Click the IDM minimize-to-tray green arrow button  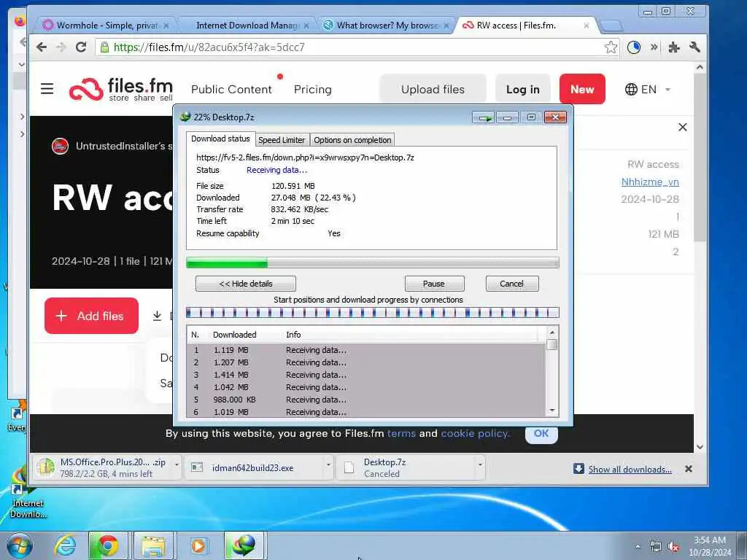point(484,117)
